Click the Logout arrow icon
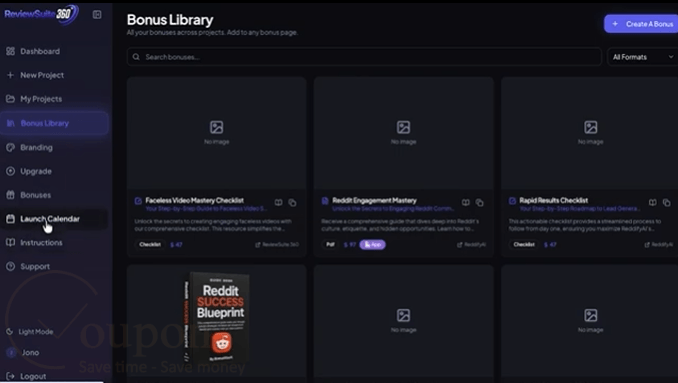The width and height of the screenshot is (678, 383). [10, 376]
